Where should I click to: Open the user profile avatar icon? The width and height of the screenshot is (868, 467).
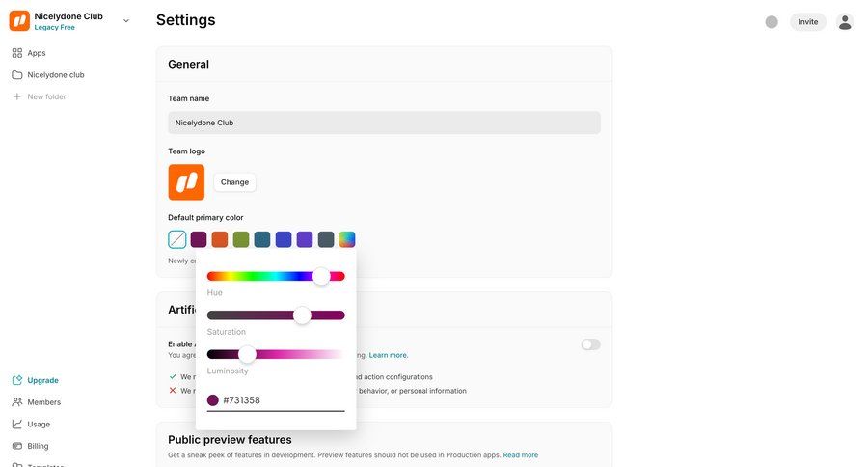(x=845, y=22)
